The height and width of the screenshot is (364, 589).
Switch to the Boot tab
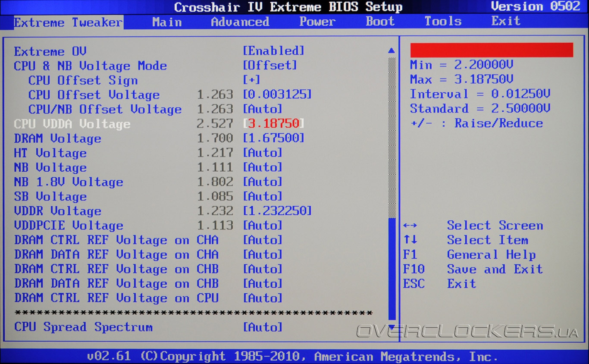click(380, 22)
